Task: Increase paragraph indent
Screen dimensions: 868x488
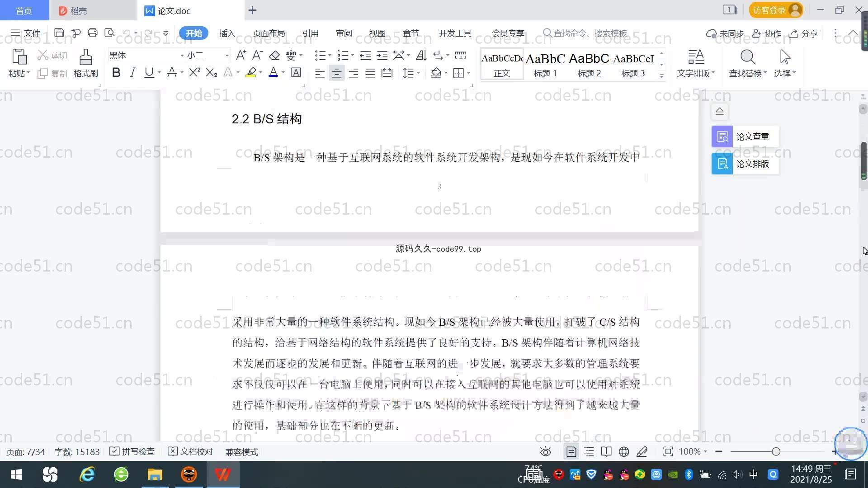Action: 382,55
